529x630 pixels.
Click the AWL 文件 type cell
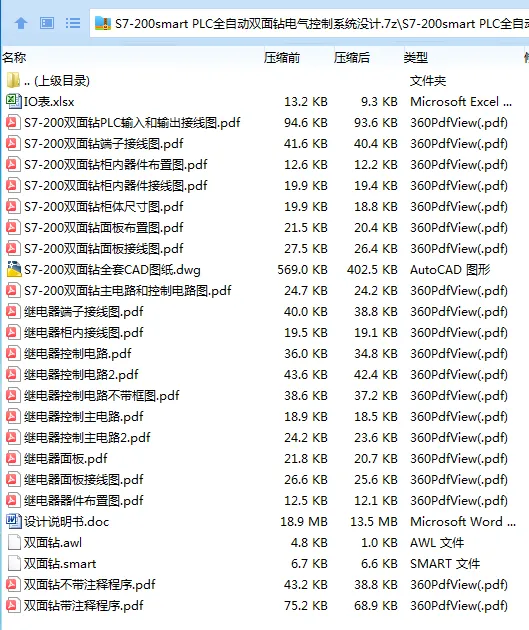(x=437, y=542)
